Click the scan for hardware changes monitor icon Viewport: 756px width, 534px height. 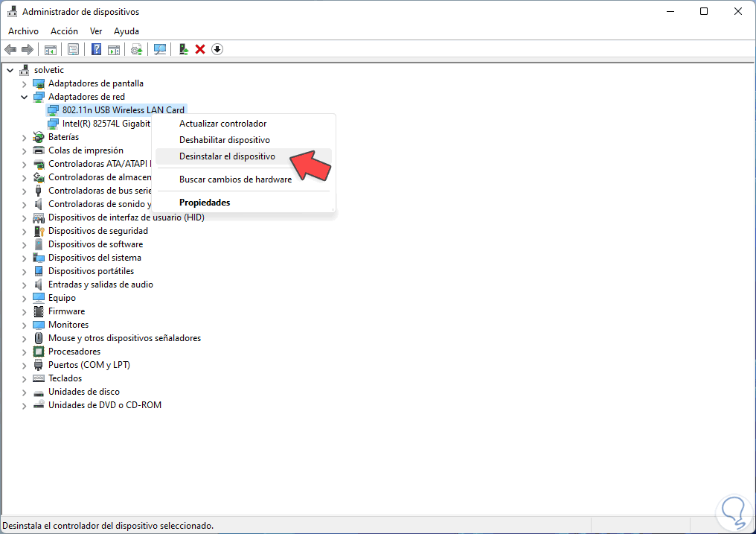(159, 49)
